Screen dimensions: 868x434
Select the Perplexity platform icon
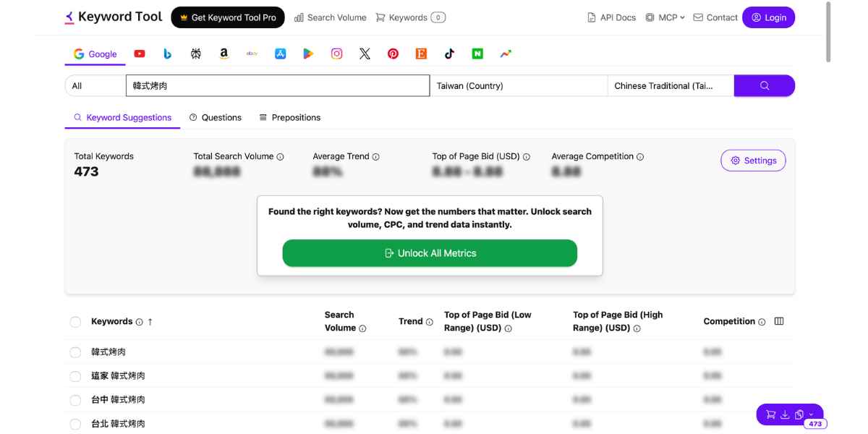pos(196,54)
